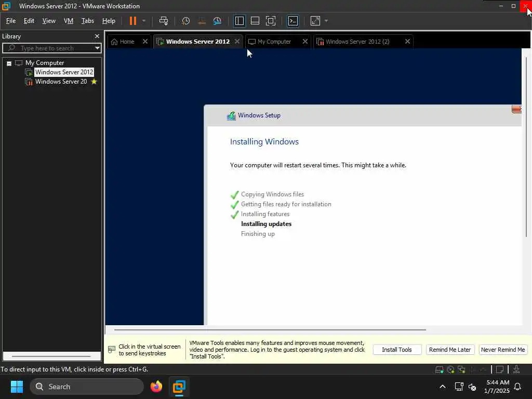
Task: Open the View menu
Action: [x=49, y=21]
